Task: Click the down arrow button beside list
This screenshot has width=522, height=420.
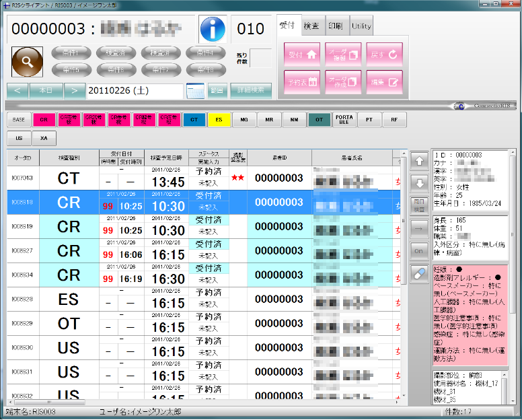Action: (x=418, y=184)
